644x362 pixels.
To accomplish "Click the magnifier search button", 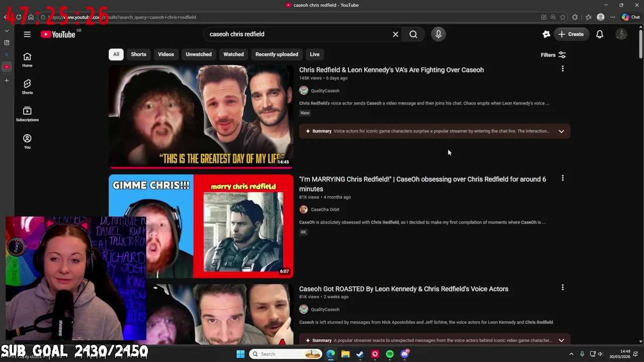I will [x=413, y=34].
